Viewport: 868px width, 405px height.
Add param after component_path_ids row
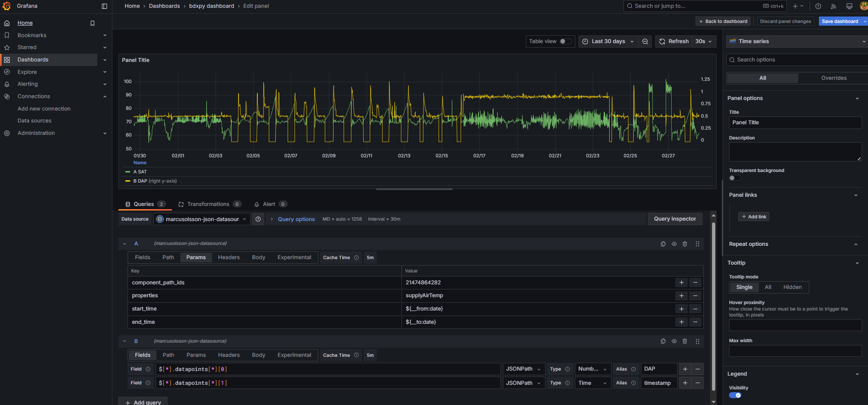point(681,283)
